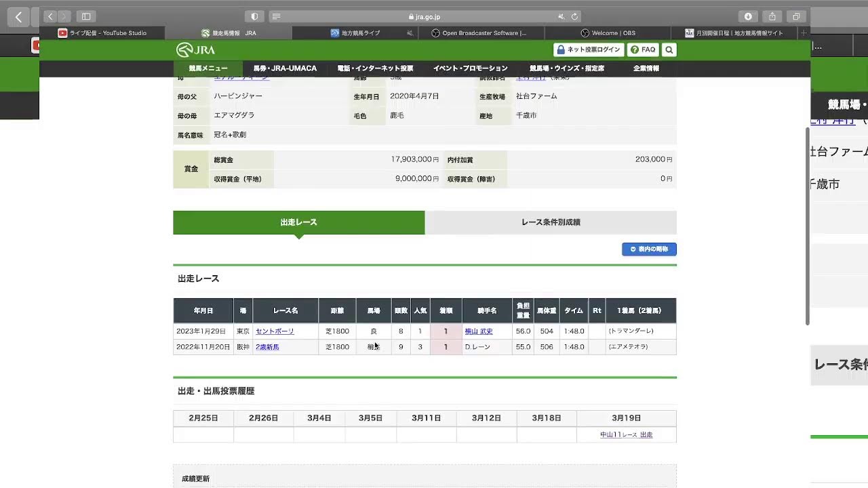
Task: Switch to the YouTube Studio tab
Action: 102,33
